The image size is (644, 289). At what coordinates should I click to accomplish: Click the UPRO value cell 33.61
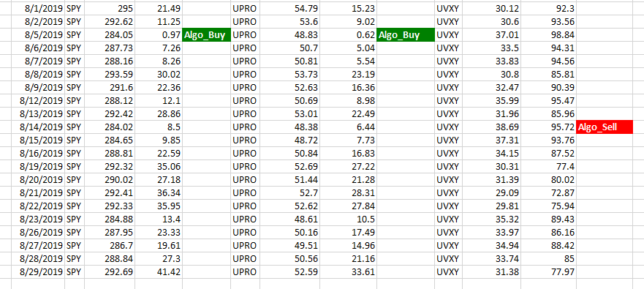pyautogui.click(x=348, y=271)
